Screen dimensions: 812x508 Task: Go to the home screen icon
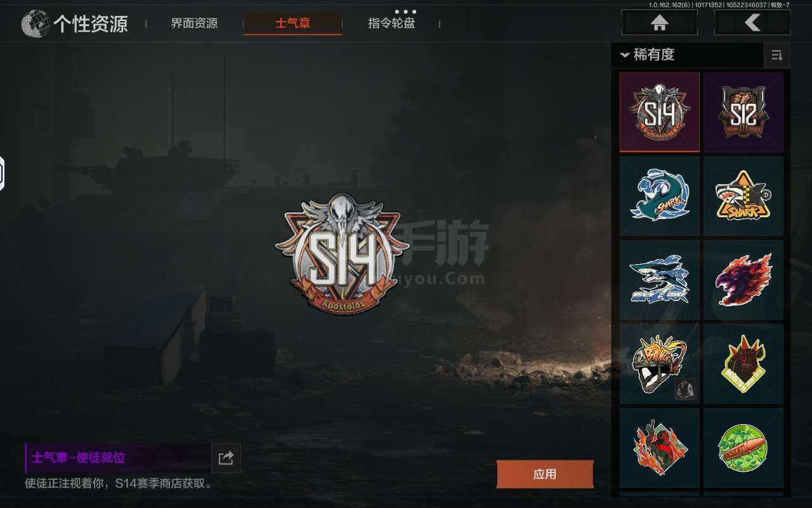[659, 23]
